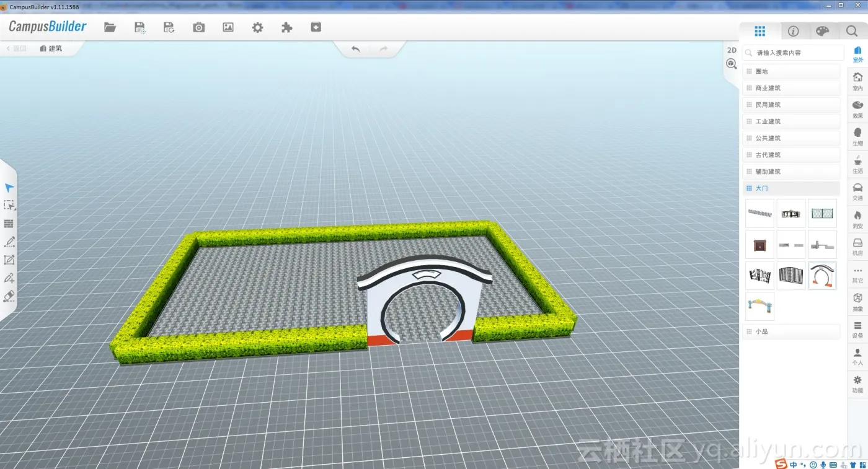Undo the last action with the left arrow

356,49
